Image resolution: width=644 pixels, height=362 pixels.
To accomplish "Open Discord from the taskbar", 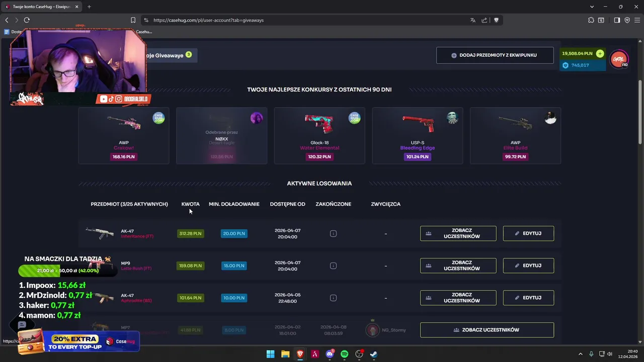I will point(330,354).
